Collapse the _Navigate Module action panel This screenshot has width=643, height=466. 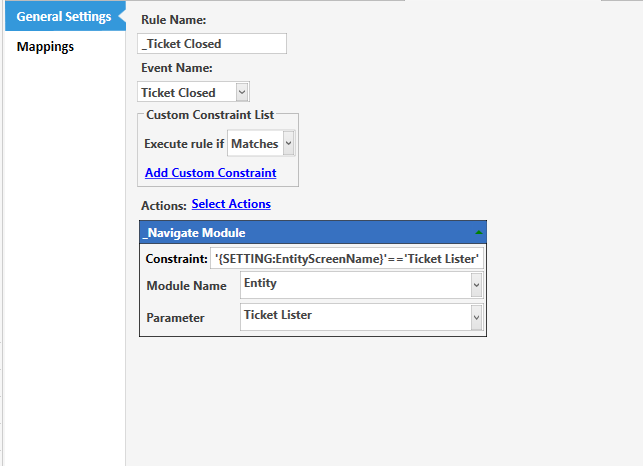[478, 232]
